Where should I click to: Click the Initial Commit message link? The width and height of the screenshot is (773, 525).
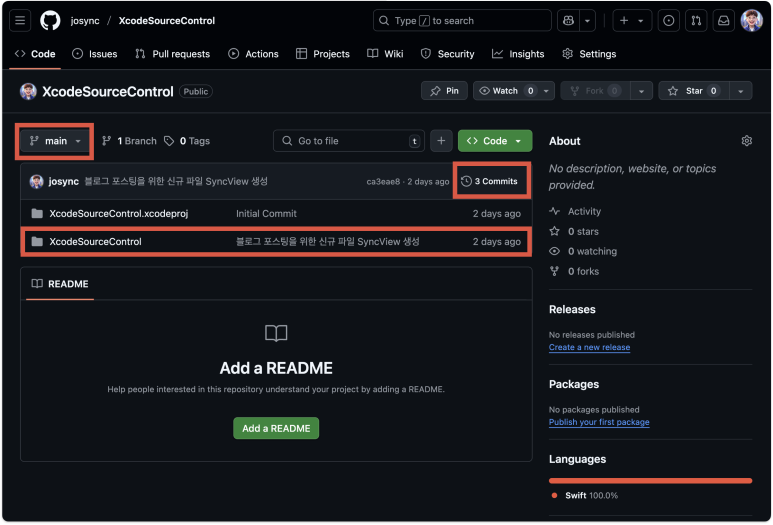pyautogui.click(x=266, y=213)
